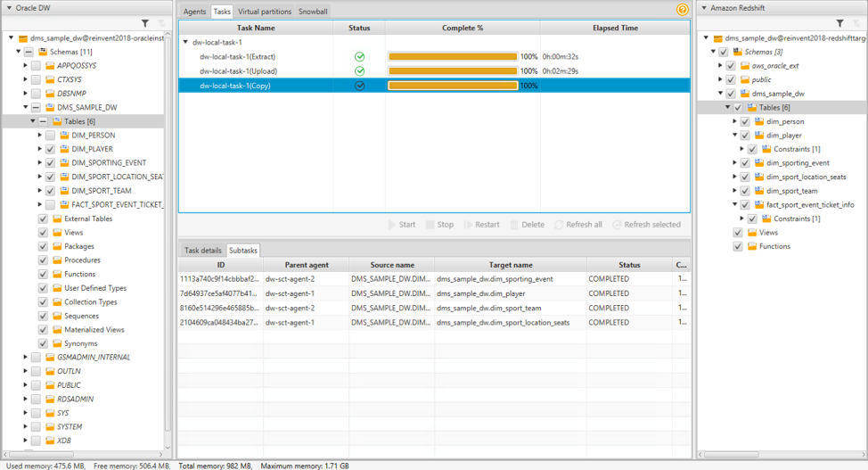The height and width of the screenshot is (470, 868).
Task: Click the Oracle tree vertical scrollbar
Action: pos(168,233)
